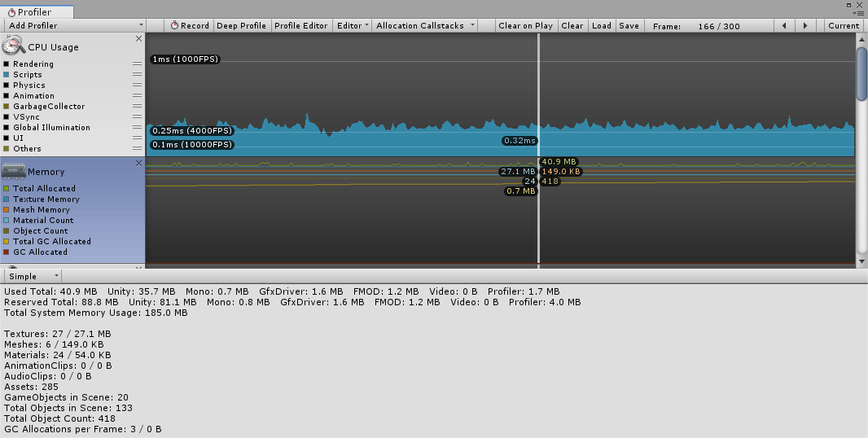Click the 1ms (1000FPS) guide label

(186, 59)
